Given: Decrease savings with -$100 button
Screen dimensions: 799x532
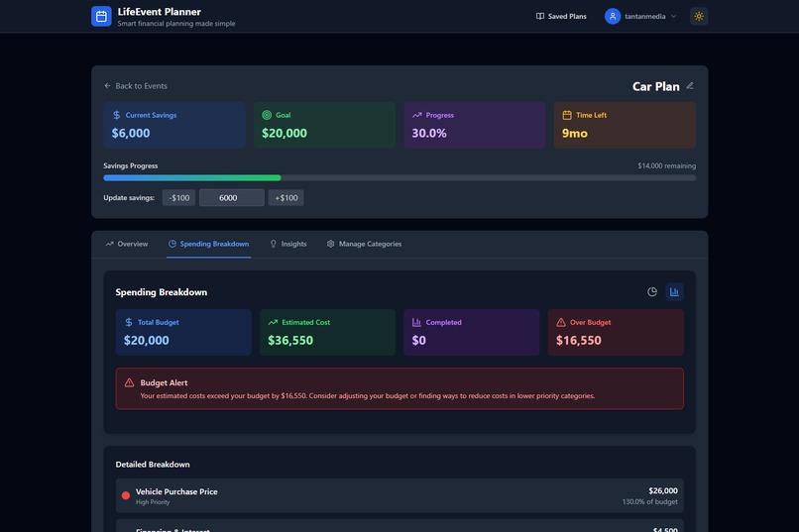Looking at the screenshot, I should pos(178,197).
